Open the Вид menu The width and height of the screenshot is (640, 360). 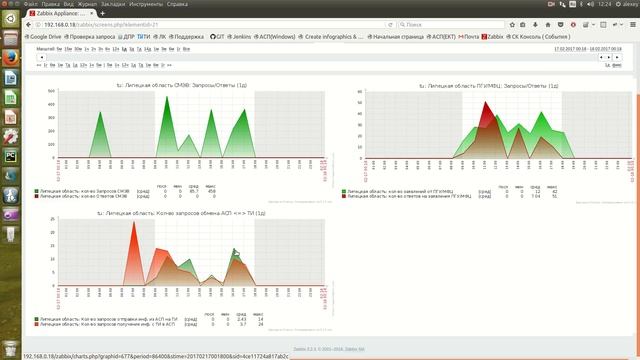pos(69,4)
